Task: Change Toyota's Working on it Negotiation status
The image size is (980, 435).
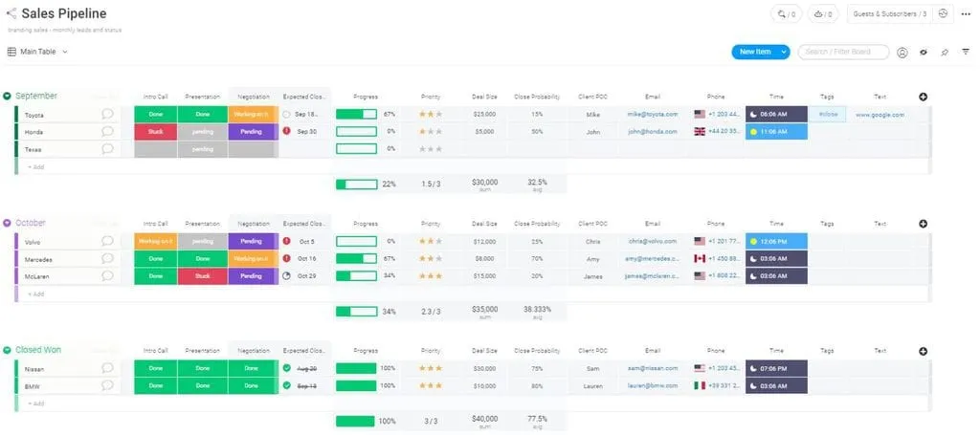Action: click(x=253, y=114)
